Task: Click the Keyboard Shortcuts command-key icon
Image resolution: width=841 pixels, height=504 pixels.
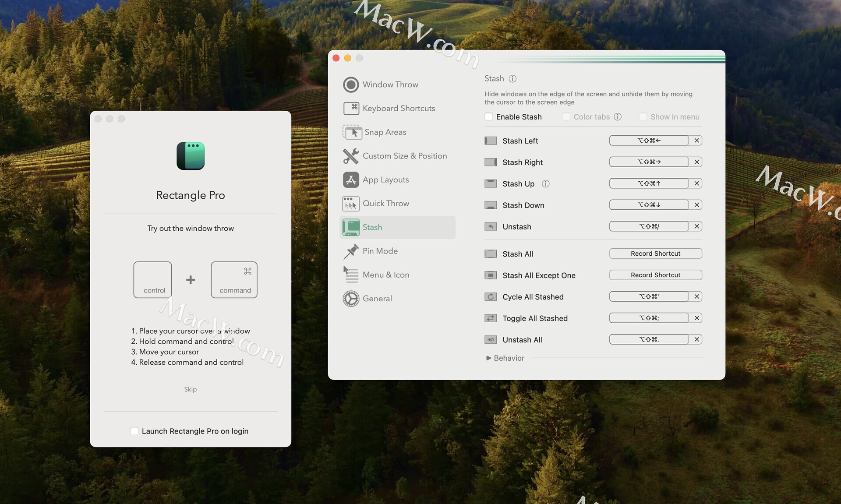Action: 351,108
